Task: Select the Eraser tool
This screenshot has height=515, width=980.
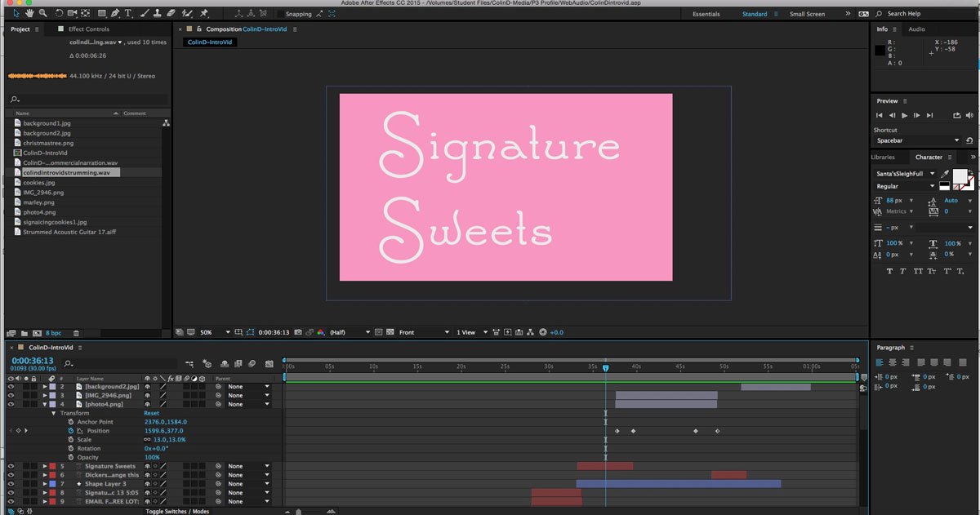Action: click(170, 13)
